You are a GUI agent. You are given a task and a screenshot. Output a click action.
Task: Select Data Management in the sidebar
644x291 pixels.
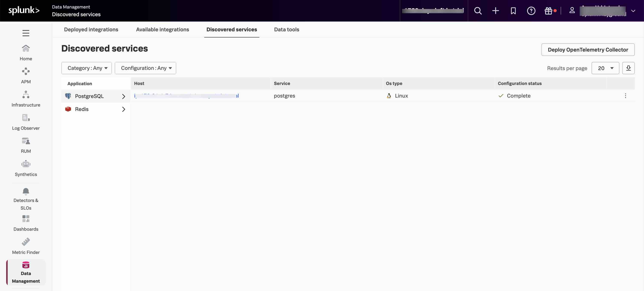[26, 272]
